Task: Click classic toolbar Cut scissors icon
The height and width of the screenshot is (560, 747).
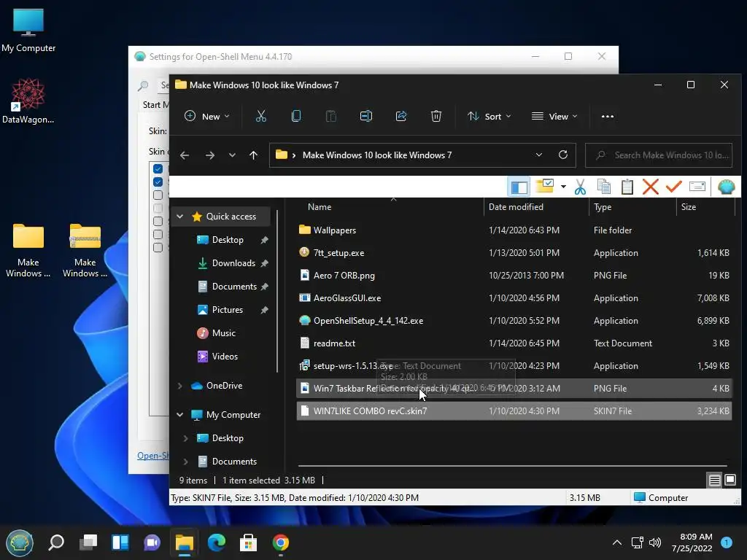Action: click(580, 187)
